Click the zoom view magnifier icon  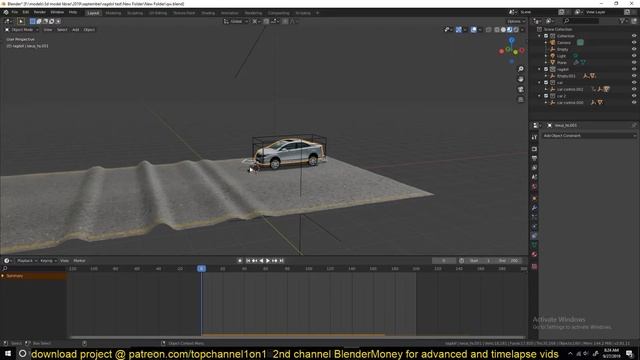[521, 69]
